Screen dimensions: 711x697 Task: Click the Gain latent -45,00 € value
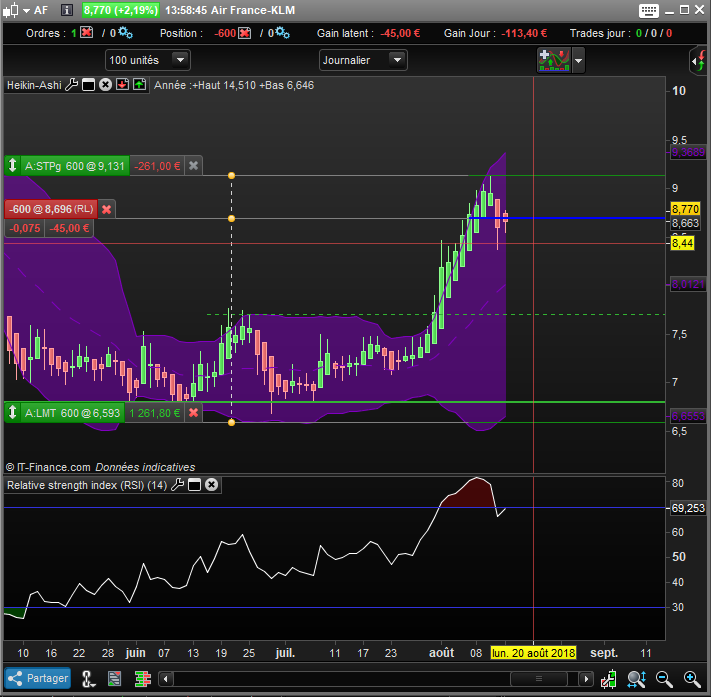pyautogui.click(x=400, y=33)
